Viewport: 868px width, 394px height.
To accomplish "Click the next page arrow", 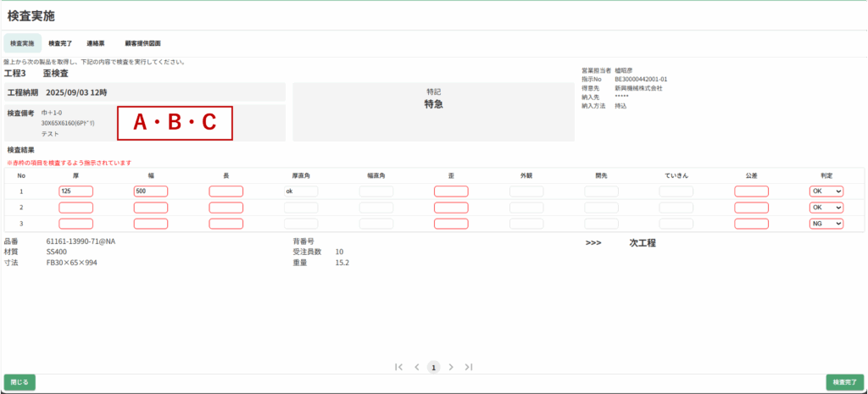I will (451, 367).
